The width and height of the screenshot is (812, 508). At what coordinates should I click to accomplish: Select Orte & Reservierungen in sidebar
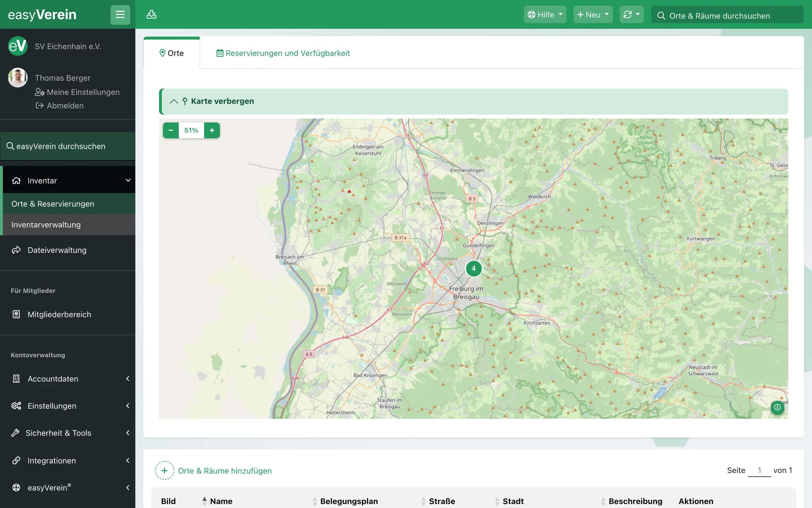[69, 204]
